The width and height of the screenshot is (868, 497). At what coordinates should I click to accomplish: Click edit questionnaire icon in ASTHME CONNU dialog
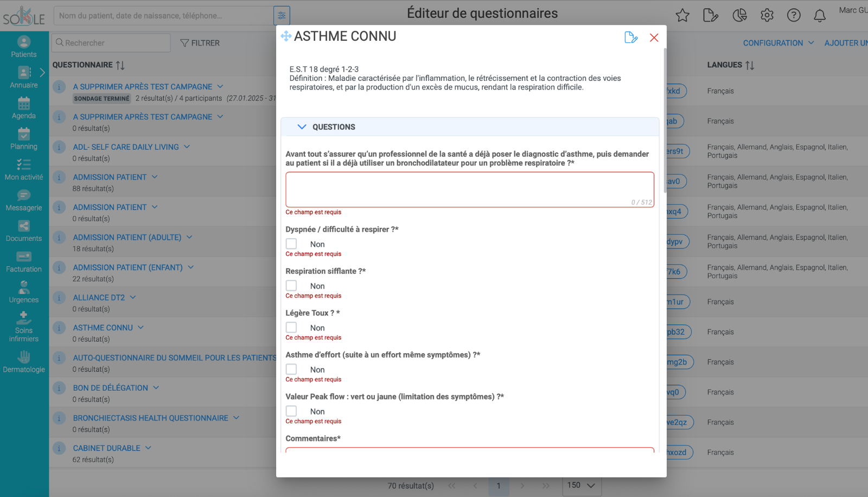click(x=631, y=37)
